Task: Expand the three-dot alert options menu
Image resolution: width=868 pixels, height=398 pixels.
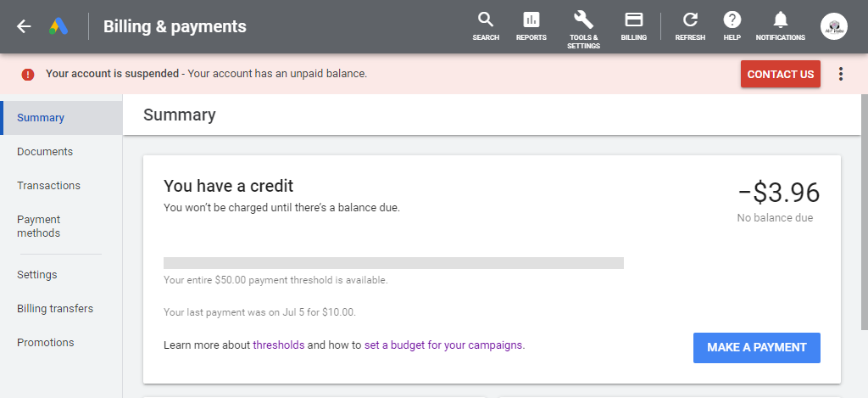Action: 840,75
